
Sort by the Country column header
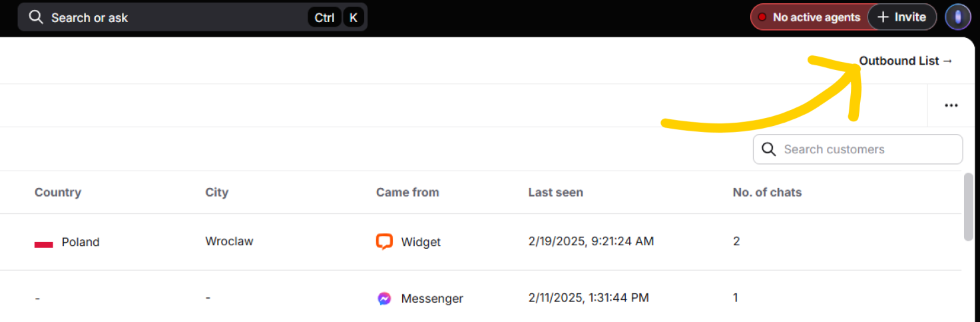point(58,193)
